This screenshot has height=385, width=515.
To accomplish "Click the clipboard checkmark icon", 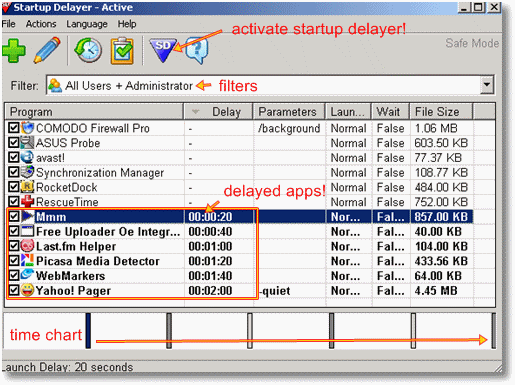I will (x=122, y=51).
